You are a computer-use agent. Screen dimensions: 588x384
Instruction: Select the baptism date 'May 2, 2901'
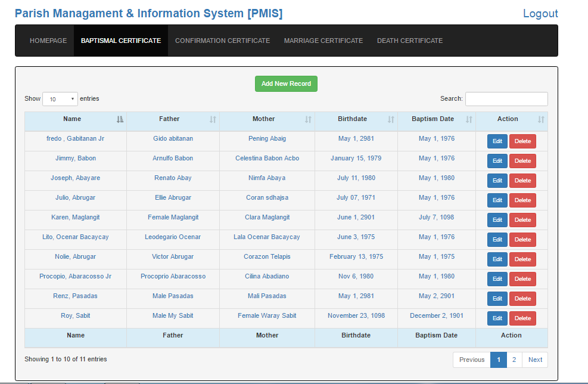(x=437, y=296)
